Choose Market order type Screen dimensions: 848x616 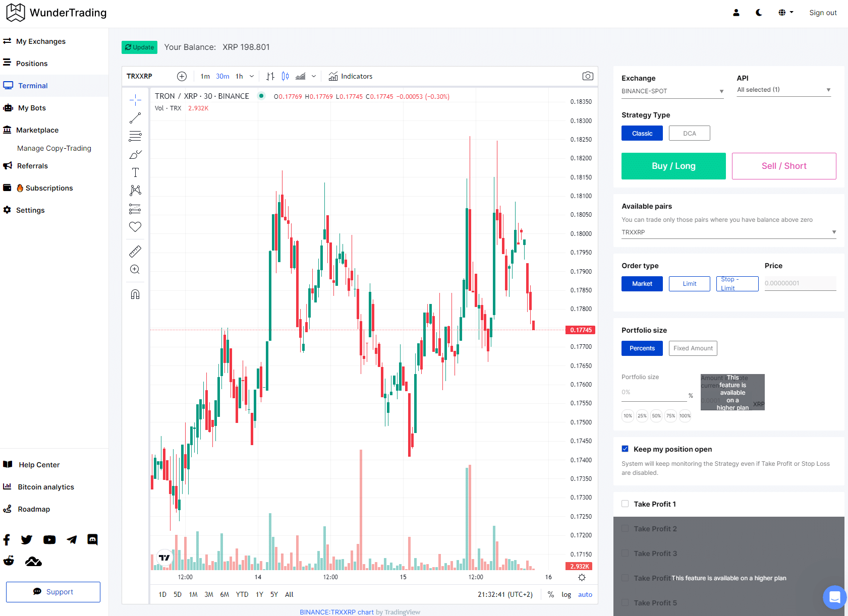tap(642, 284)
